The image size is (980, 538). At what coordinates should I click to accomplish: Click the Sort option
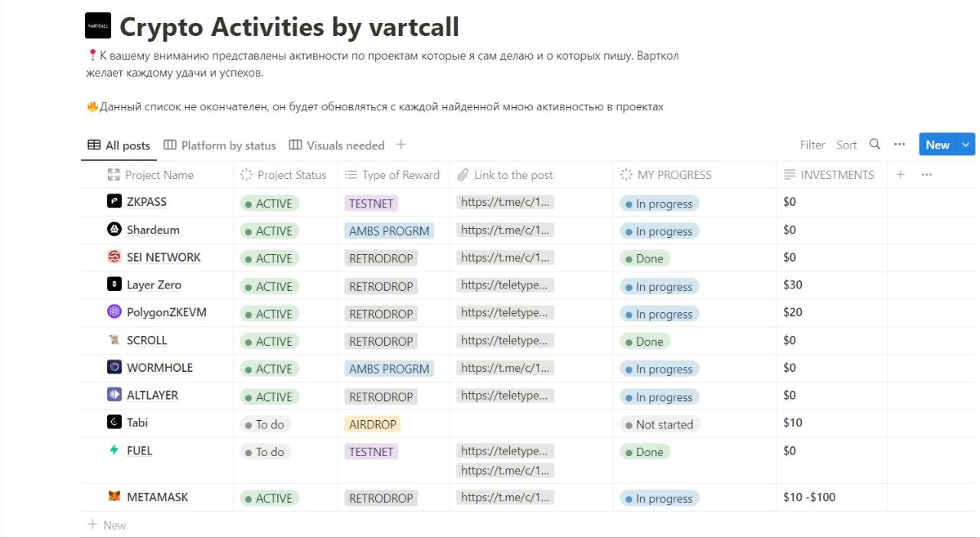pyautogui.click(x=846, y=145)
